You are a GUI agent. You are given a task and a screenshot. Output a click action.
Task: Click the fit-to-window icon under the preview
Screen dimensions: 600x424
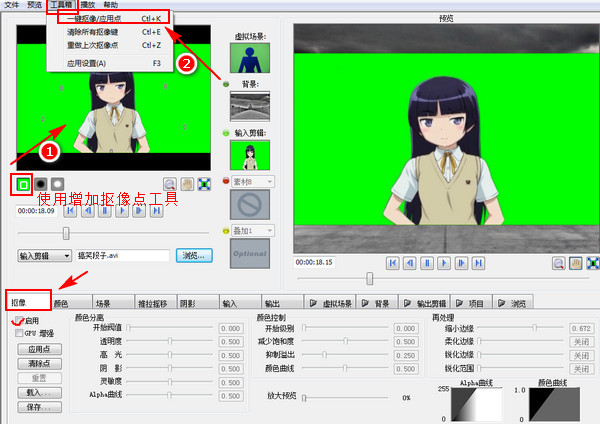click(x=593, y=263)
